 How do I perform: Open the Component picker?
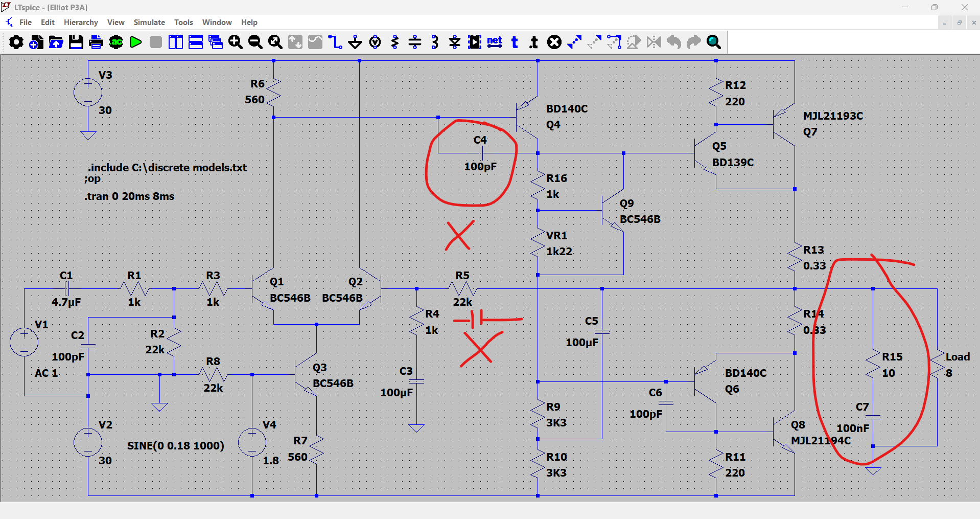coord(475,42)
